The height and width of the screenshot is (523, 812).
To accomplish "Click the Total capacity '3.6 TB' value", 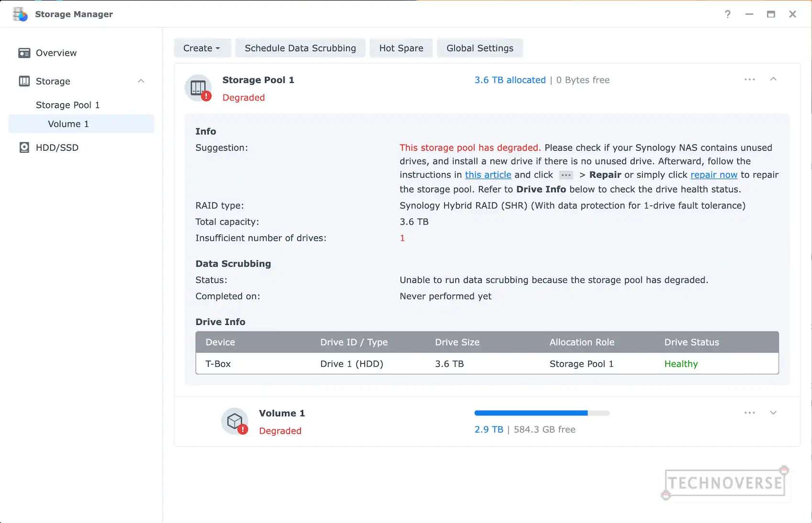I will click(414, 222).
